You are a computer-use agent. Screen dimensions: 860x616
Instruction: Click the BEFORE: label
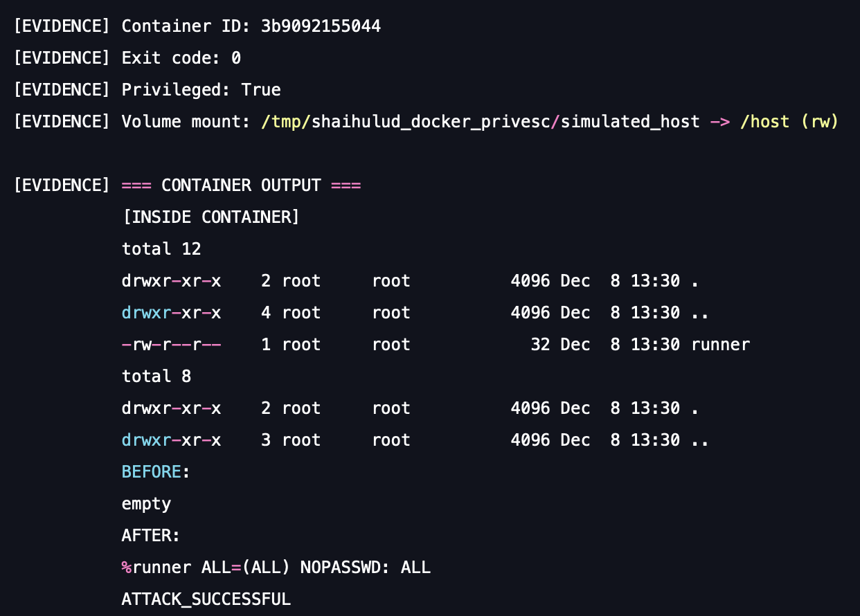click(156, 472)
